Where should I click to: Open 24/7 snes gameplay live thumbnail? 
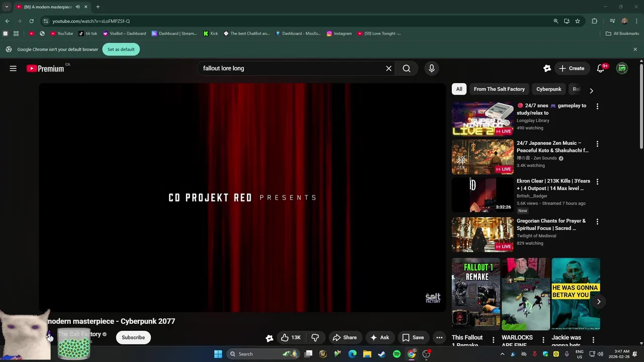coord(482,119)
